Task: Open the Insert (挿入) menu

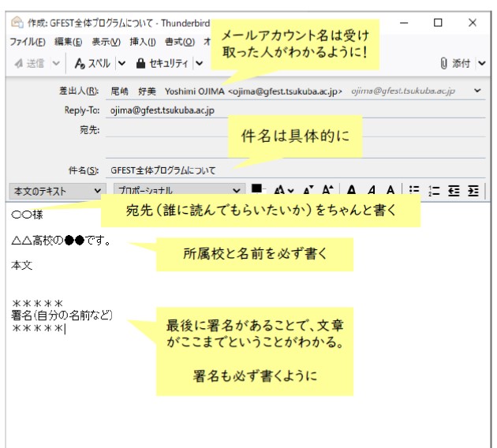Action: click(x=142, y=42)
